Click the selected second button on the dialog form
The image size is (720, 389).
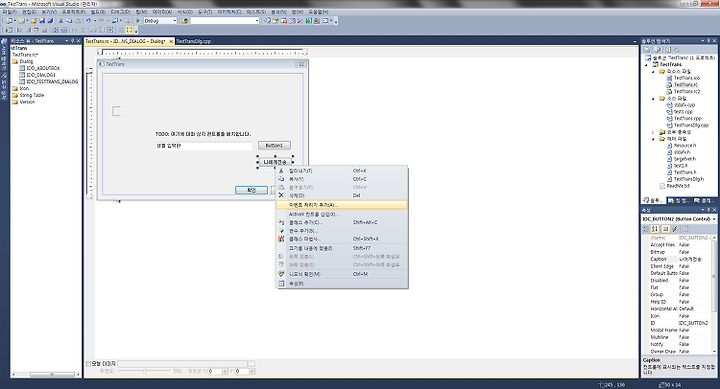(275, 162)
